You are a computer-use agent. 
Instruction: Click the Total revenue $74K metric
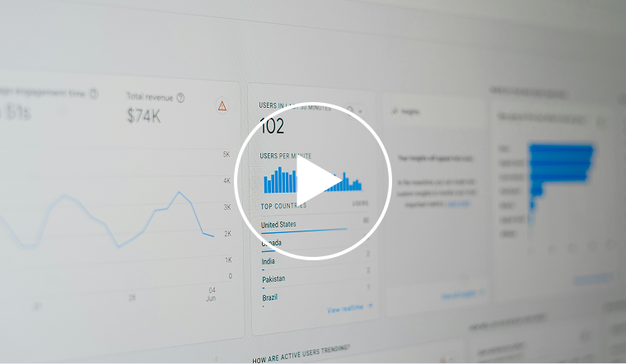[144, 117]
